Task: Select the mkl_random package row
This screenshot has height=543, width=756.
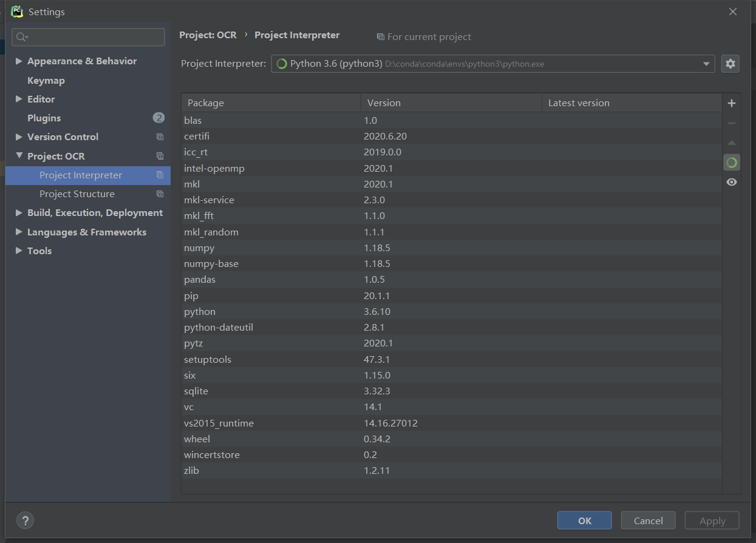Action: [452, 232]
